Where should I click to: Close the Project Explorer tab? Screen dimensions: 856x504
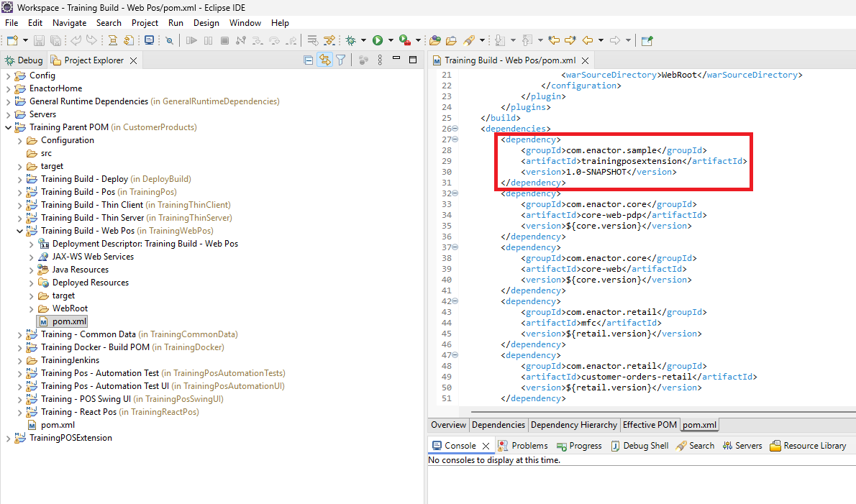tap(133, 60)
